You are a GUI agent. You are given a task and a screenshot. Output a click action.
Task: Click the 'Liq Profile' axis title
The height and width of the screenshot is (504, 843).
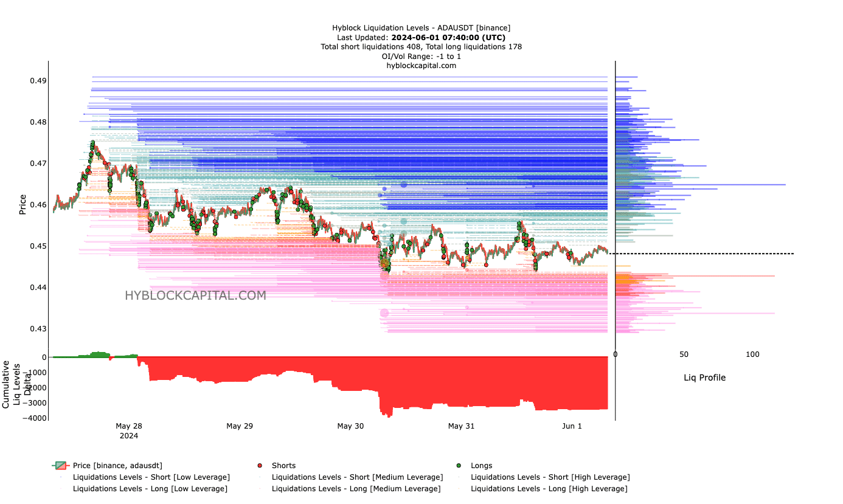(704, 378)
